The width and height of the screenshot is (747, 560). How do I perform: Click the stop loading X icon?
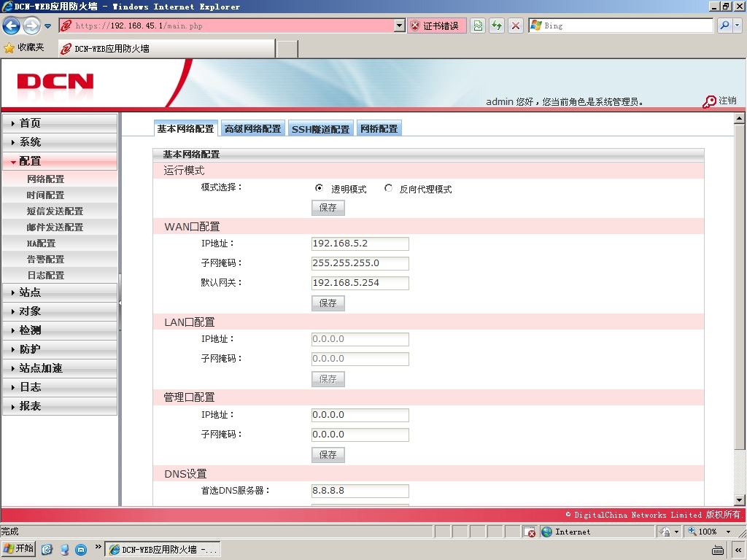tap(516, 26)
